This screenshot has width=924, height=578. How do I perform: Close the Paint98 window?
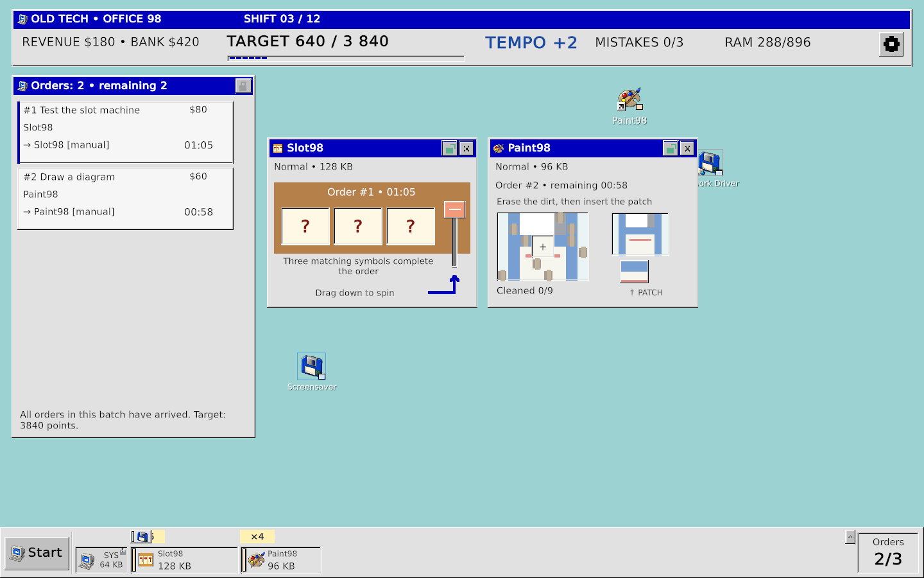(687, 148)
